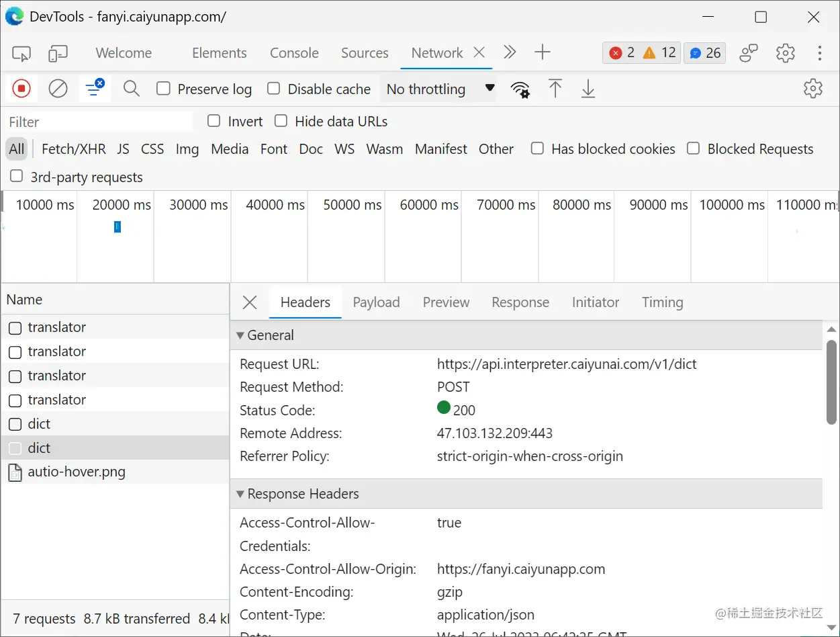This screenshot has height=637, width=840.
Task: Show more DevTools tabs chevron
Action: coord(510,52)
